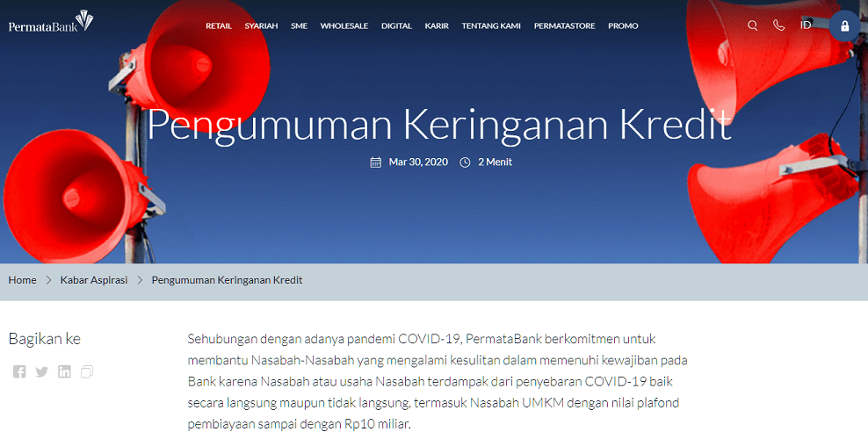Open the padlock login button

tap(845, 26)
